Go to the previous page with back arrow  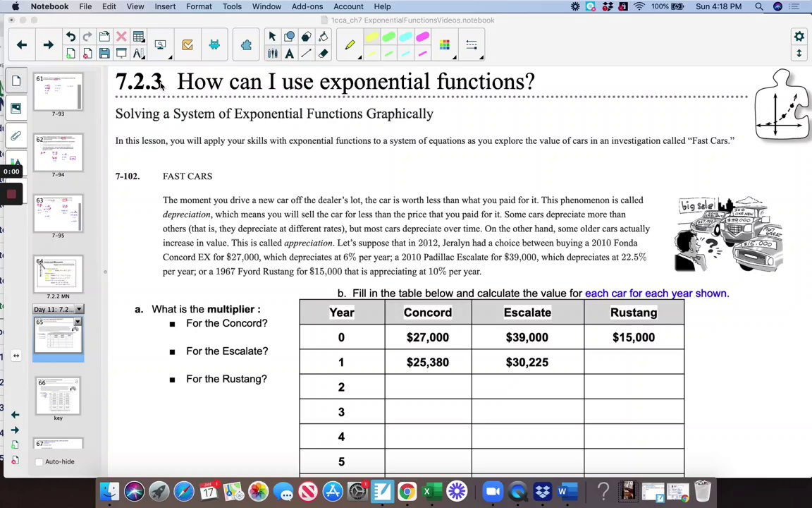pyautogui.click(x=22, y=45)
